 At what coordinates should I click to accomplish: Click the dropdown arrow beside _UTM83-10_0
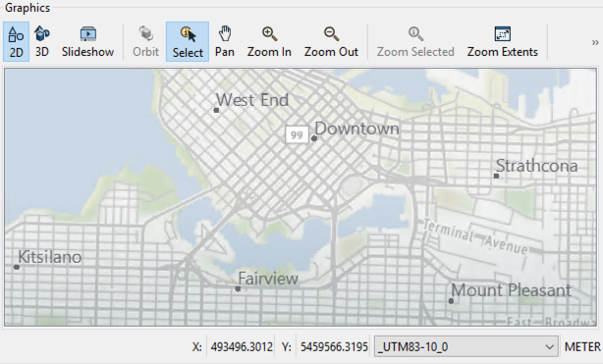point(550,347)
